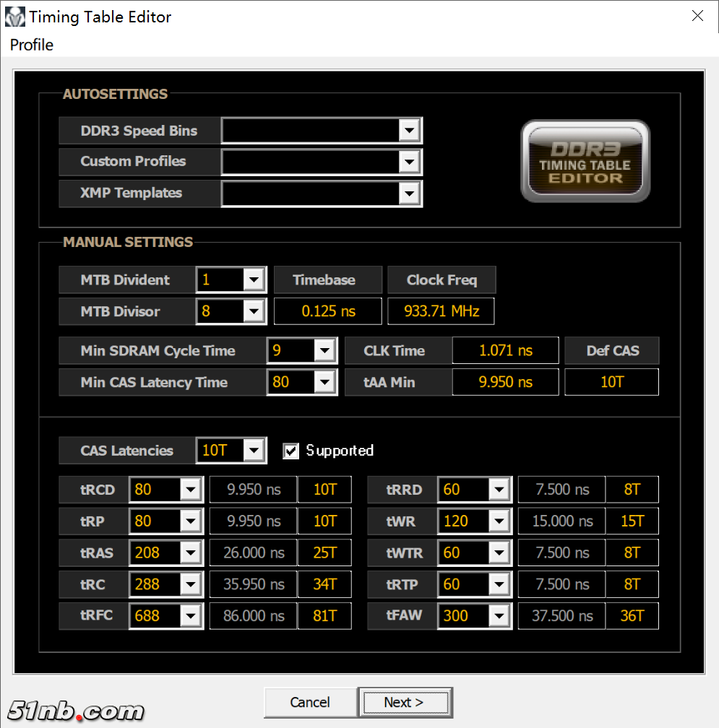
Task: Click the DDR3 Timing Table Editor logo
Action: pyautogui.click(x=585, y=161)
